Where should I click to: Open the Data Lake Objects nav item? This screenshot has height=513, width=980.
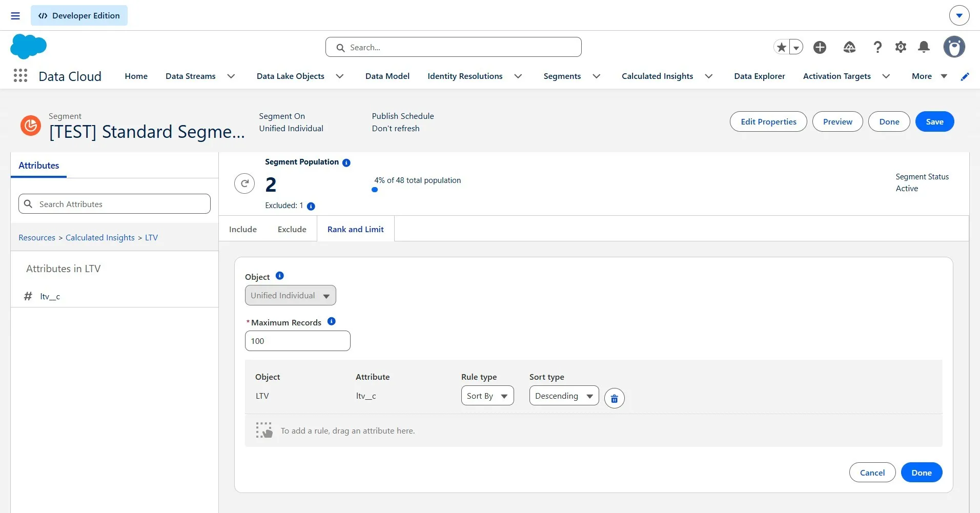click(x=291, y=76)
